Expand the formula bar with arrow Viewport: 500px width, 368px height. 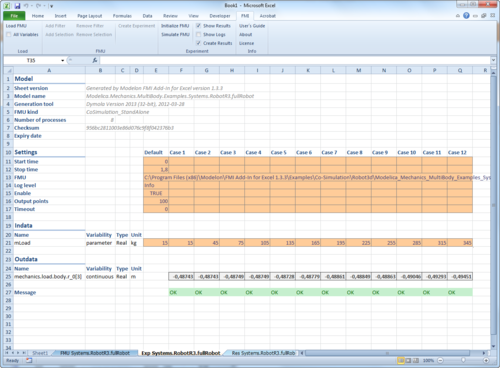pos(493,60)
